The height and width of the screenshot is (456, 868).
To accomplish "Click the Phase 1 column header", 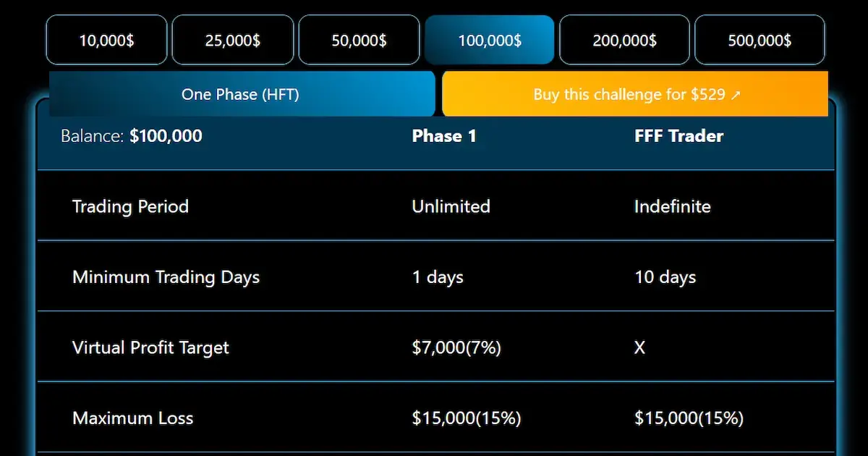I will 444,135.
